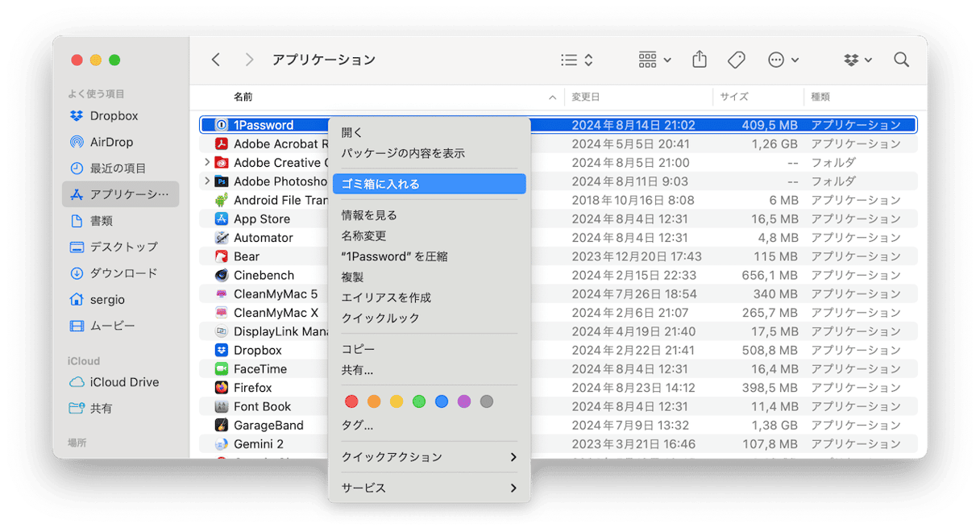Go back using the back arrow
This screenshot has width=980, height=528.
pyautogui.click(x=215, y=60)
